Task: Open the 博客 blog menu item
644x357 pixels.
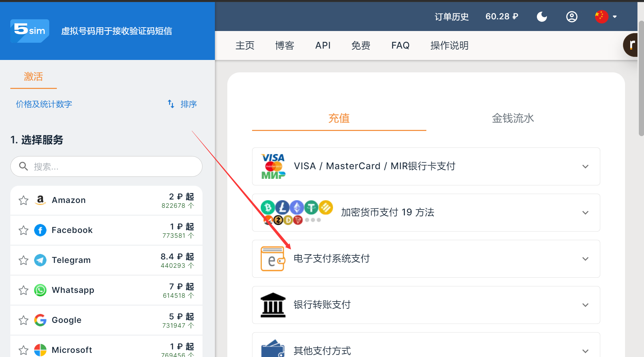Action: (x=284, y=45)
